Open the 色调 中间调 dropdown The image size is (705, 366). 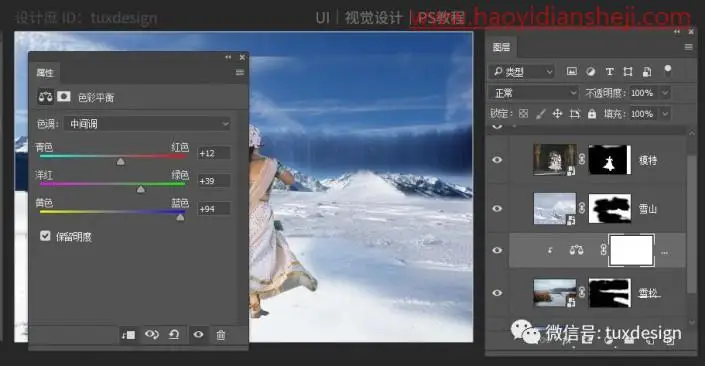click(147, 124)
